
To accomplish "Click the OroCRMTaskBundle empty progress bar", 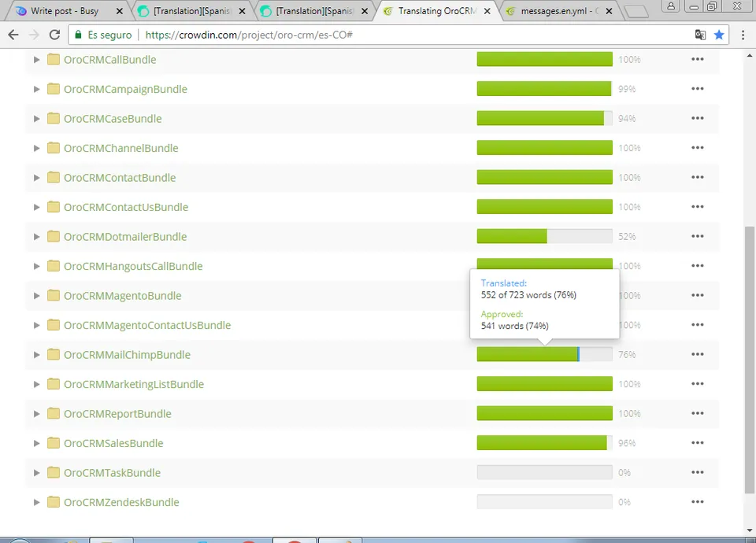I will click(544, 472).
